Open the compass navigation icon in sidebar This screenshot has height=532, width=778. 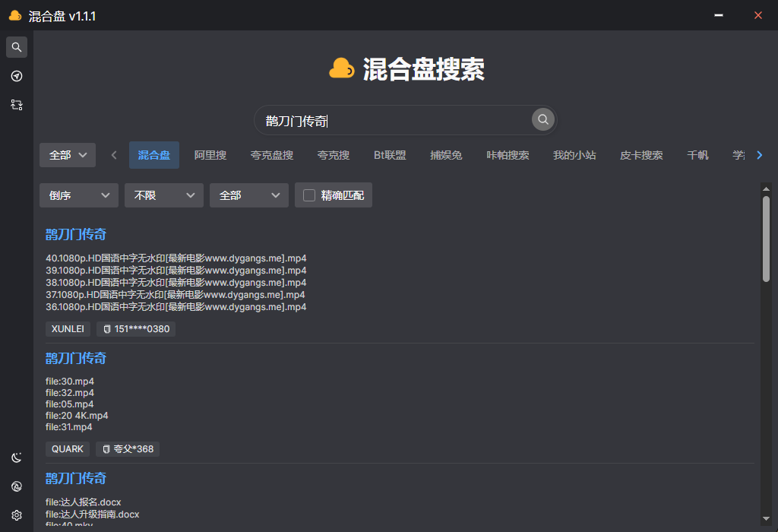[x=17, y=76]
